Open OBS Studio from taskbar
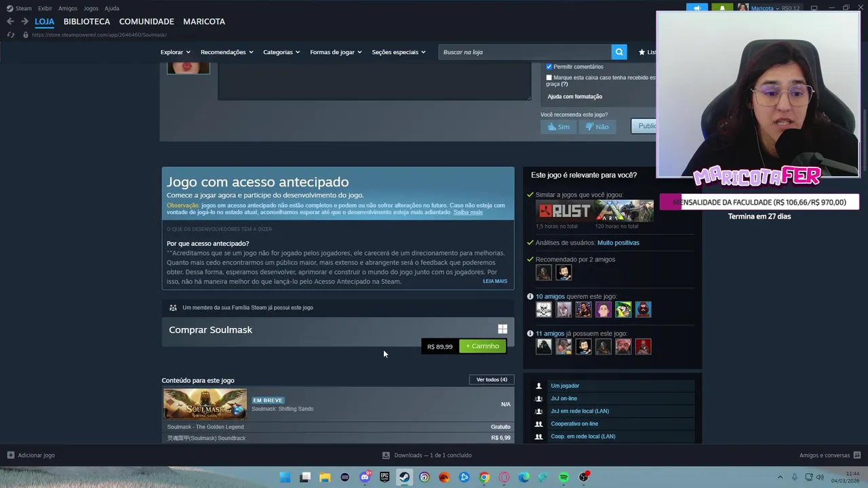 point(584,477)
